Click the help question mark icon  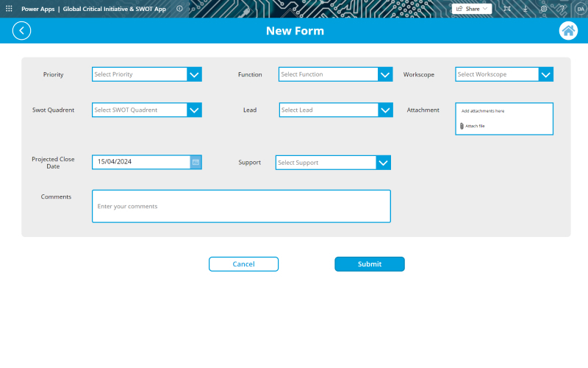562,9
